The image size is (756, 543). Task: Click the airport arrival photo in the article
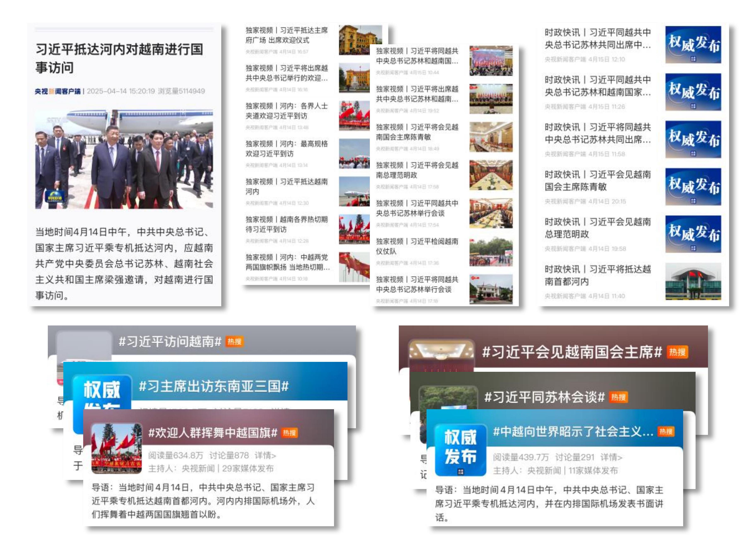(124, 159)
